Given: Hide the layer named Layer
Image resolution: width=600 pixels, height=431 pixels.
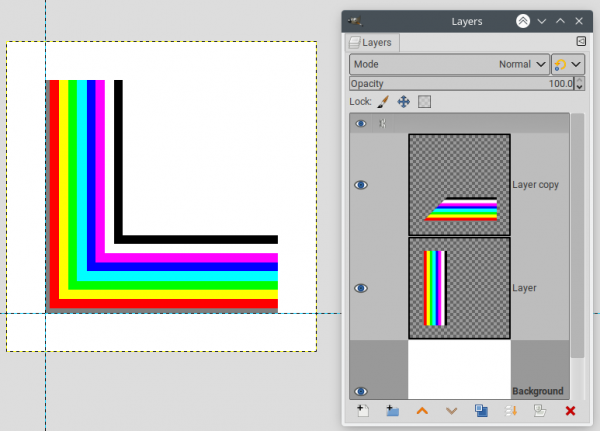Looking at the screenshot, I should (x=361, y=288).
